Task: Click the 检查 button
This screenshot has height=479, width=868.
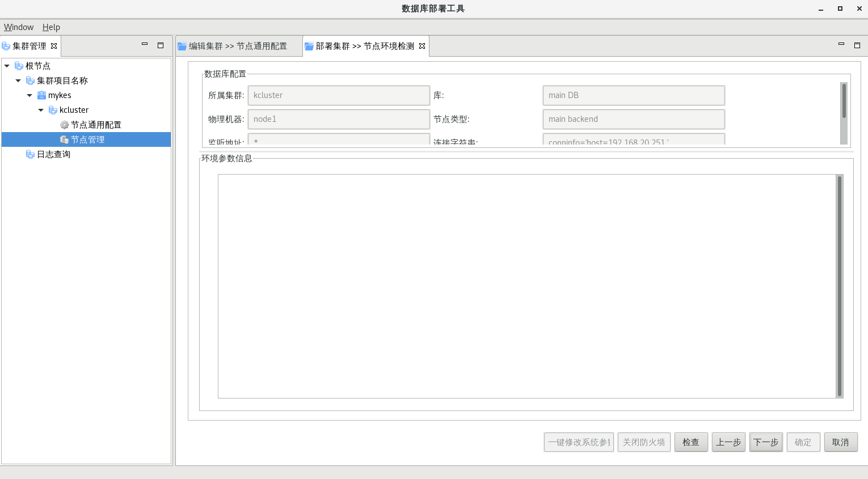Action: coord(690,442)
